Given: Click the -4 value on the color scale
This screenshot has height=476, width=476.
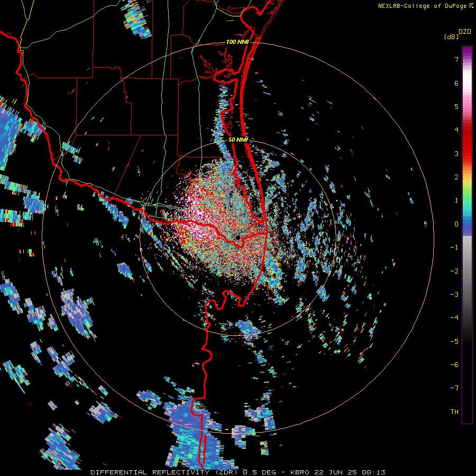Looking at the screenshot, I should coord(454,318).
